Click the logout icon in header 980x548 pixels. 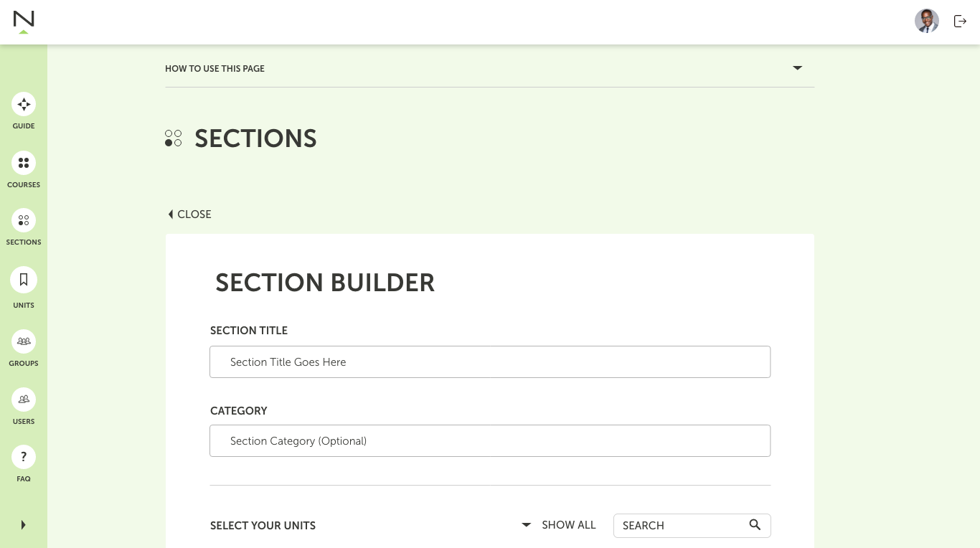pos(960,22)
